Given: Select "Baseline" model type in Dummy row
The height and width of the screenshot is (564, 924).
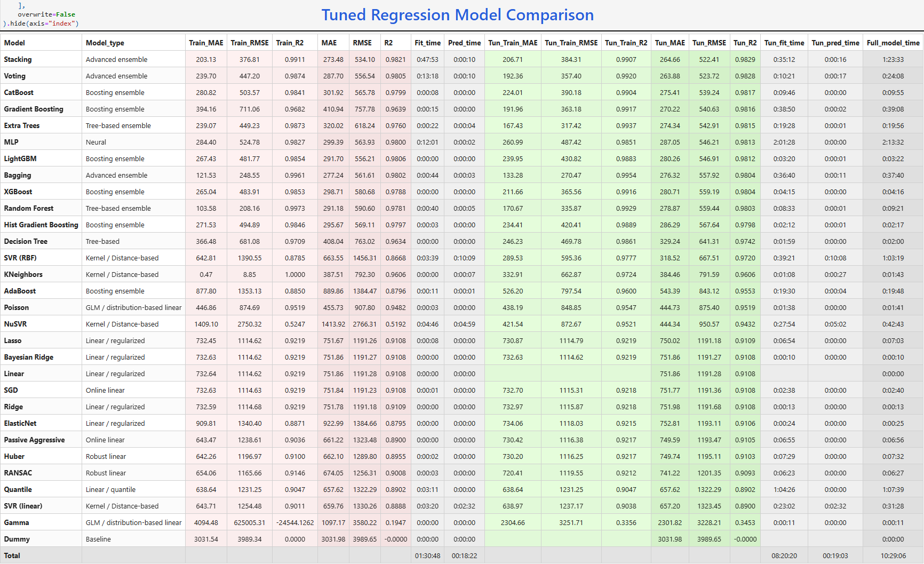Looking at the screenshot, I should (x=98, y=539).
